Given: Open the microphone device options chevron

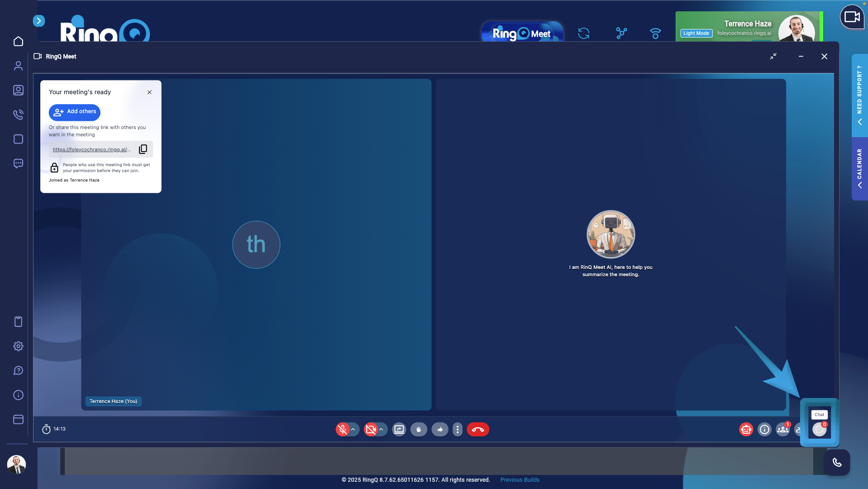Looking at the screenshot, I should click(353, 429).
